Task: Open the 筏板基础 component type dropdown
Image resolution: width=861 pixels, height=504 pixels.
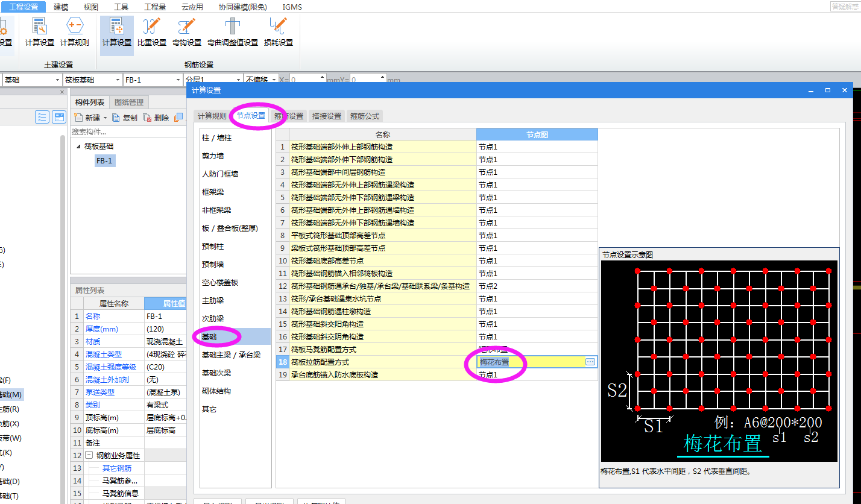Action: (118, 80)
